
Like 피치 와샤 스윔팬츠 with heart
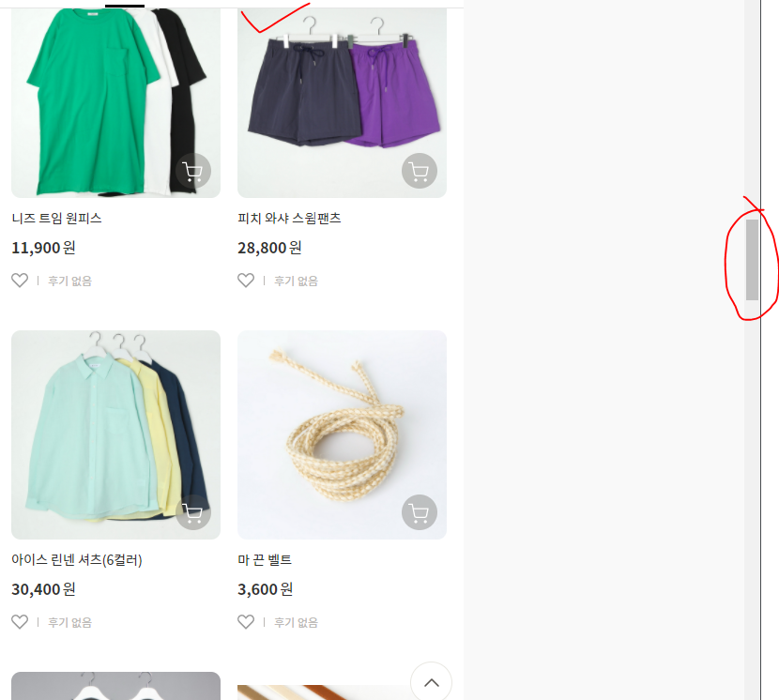pos(246,281)
